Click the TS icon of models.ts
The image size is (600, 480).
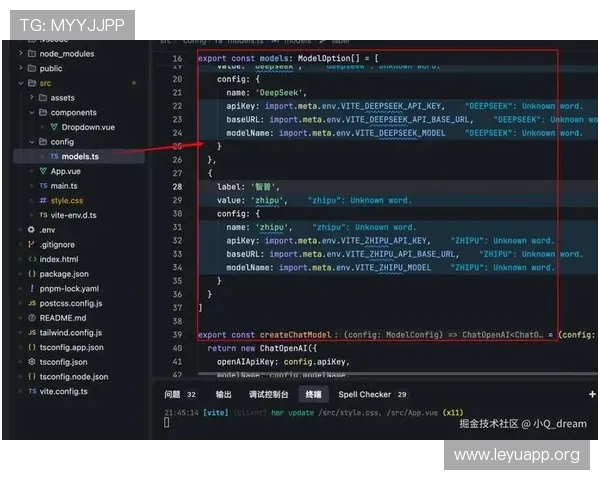[x=54, y=156]
